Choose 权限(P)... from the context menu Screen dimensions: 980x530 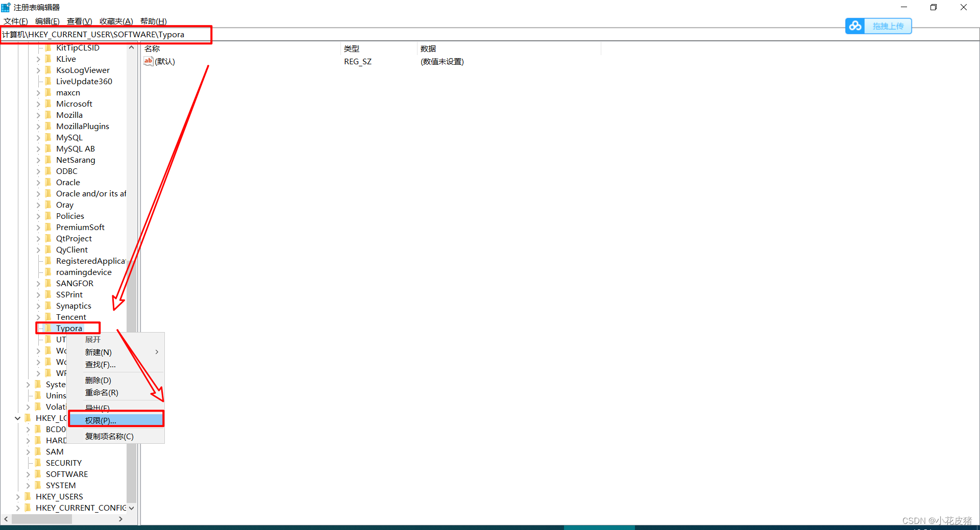(x=116, y=420)
